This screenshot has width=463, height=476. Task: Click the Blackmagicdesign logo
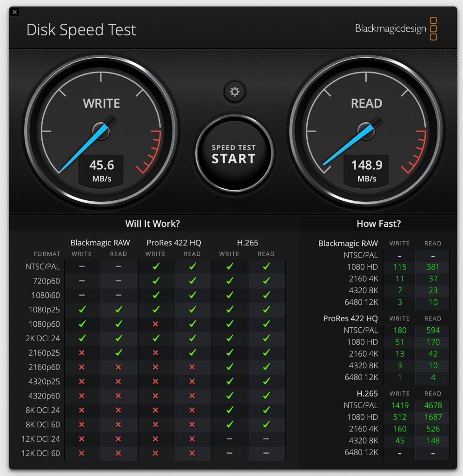(396, 29)
